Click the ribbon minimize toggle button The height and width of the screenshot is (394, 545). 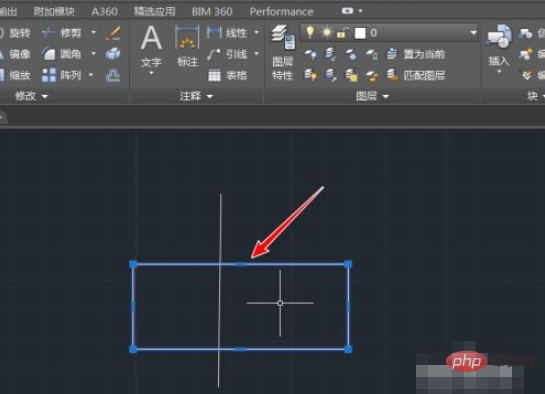(x=347, y=11)
